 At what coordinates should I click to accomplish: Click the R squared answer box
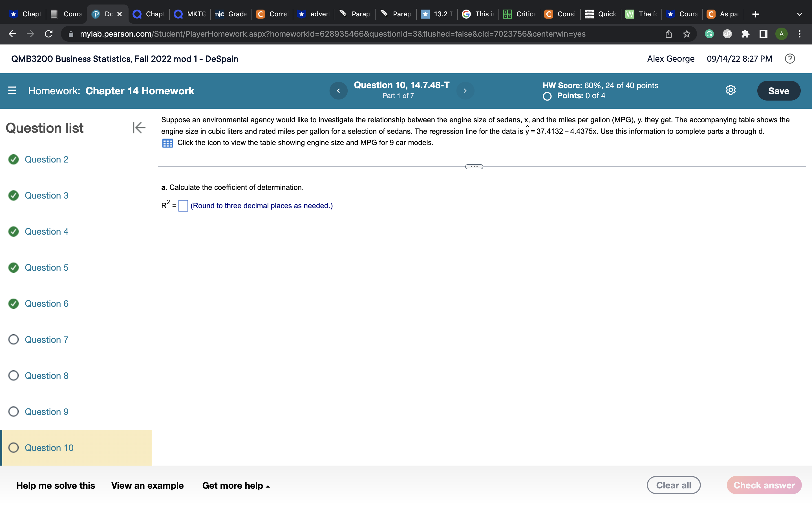(x=183, y=206)
